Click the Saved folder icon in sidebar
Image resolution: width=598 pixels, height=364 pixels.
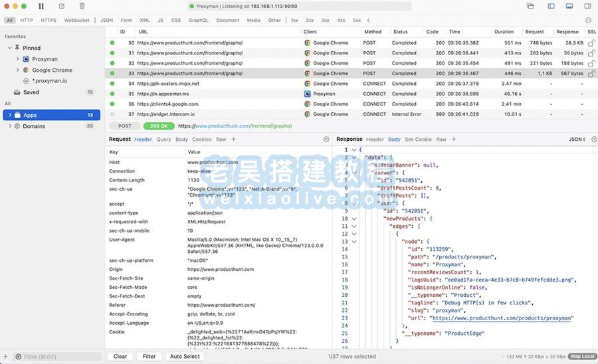click(x=17, y=92)
